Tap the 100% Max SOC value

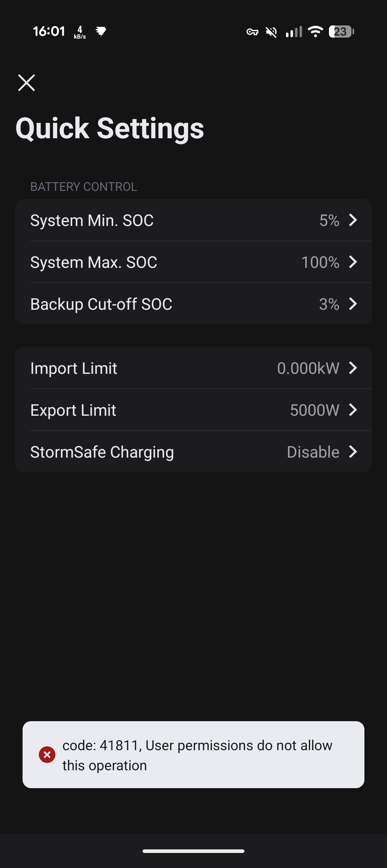click(x=320, y=262)
